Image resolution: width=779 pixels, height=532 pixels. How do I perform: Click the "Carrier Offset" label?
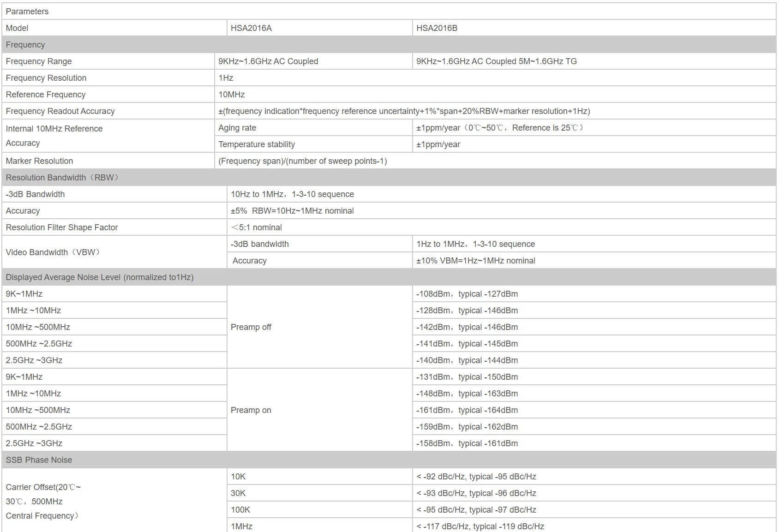click(43, 502)
